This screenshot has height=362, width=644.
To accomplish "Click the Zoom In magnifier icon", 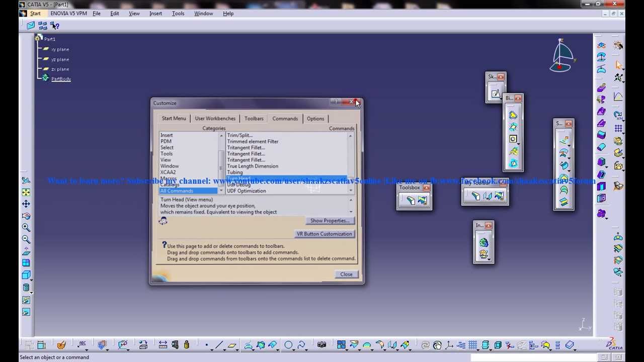I will 26,228.
